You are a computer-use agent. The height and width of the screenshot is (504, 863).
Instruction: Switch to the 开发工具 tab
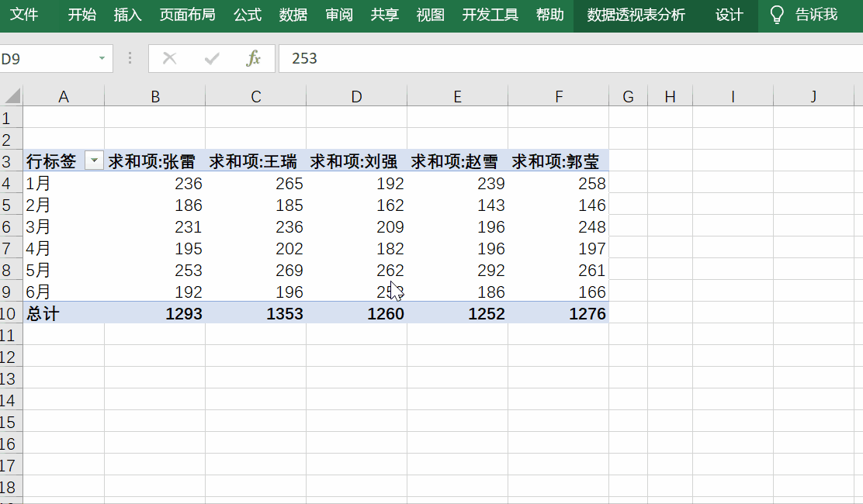pyautogui.click(x=490, y=15)
